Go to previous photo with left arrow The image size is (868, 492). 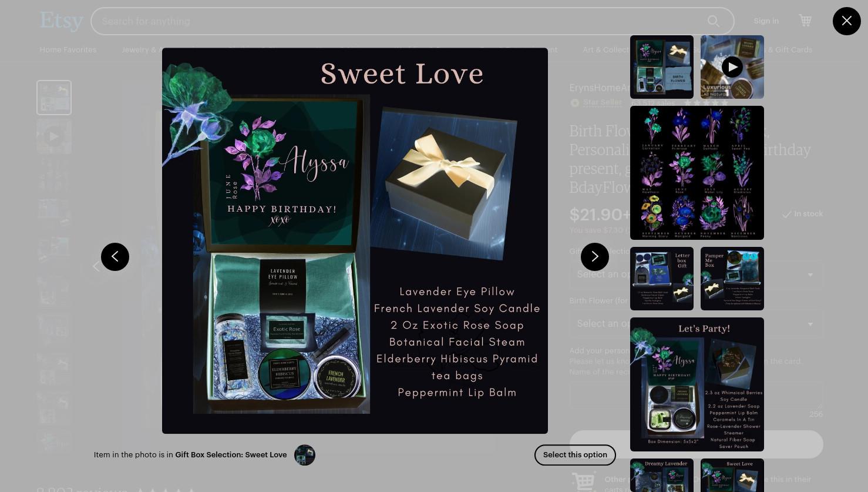click(115, 257)
